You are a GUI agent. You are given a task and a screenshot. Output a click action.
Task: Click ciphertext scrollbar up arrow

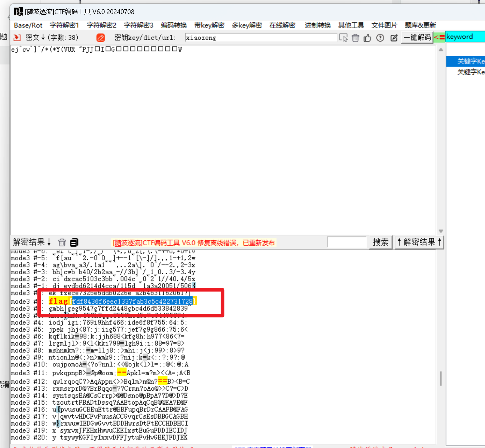(x=441, y=49)
